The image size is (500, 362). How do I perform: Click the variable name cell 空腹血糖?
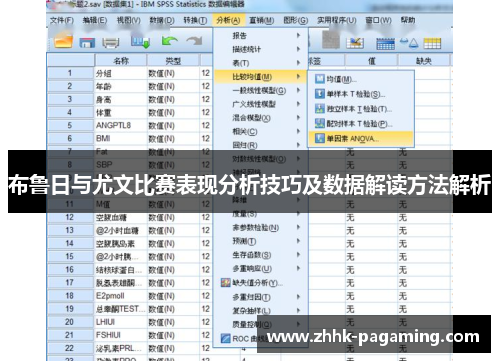[x=121, y=217]
